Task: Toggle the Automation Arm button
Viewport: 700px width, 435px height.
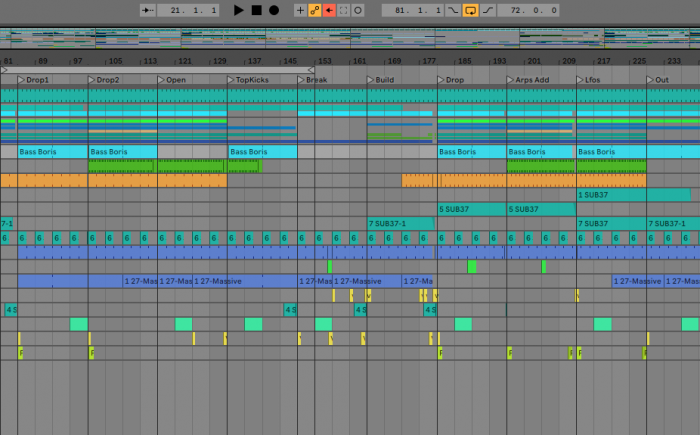Action: tap(314, 10)
